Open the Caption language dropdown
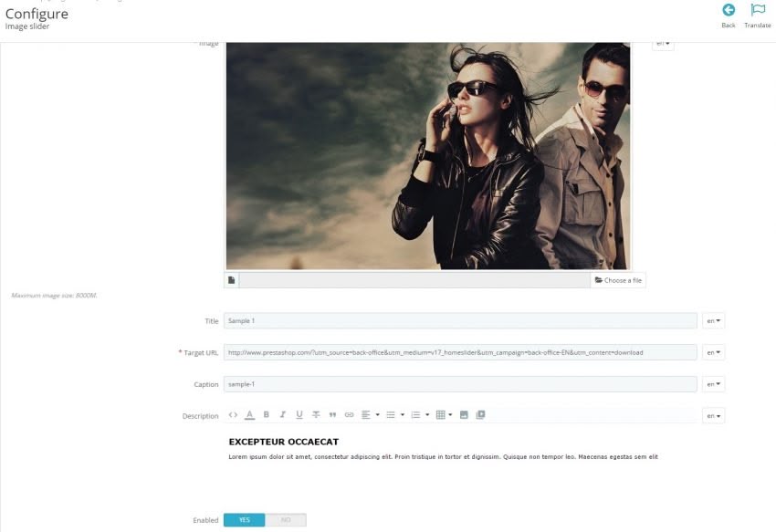Screen dimensions: 776x532 pyautogui.click(x=713, y=384)
